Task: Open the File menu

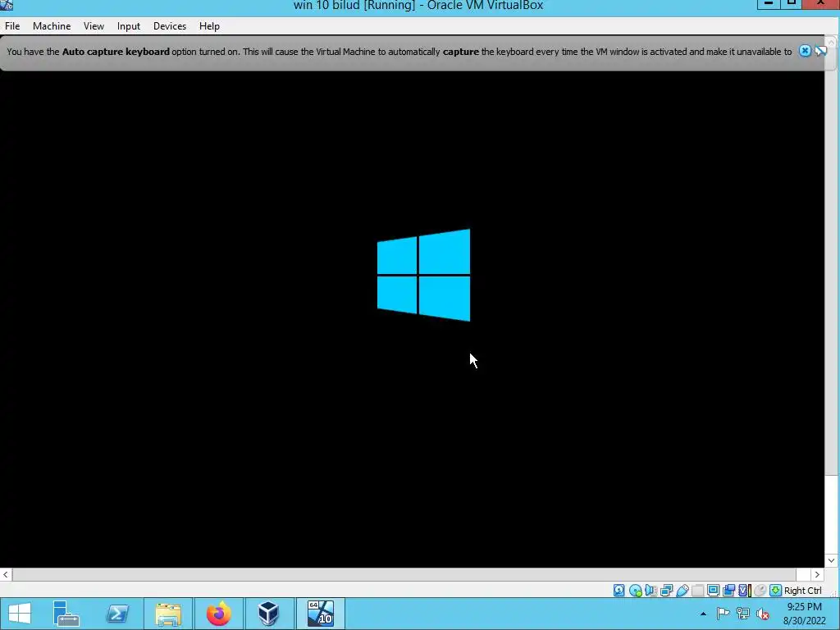Action: pos(12,25)
